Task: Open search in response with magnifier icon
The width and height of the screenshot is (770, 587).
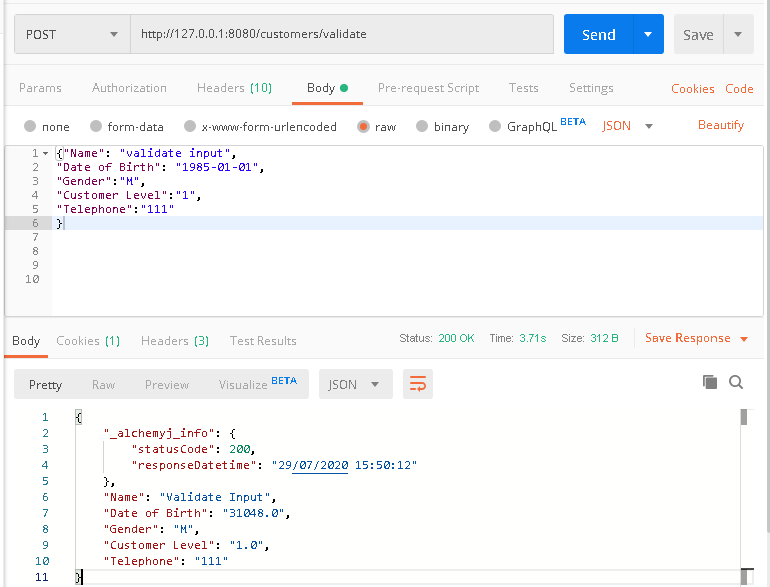Action: click(736, 382)
